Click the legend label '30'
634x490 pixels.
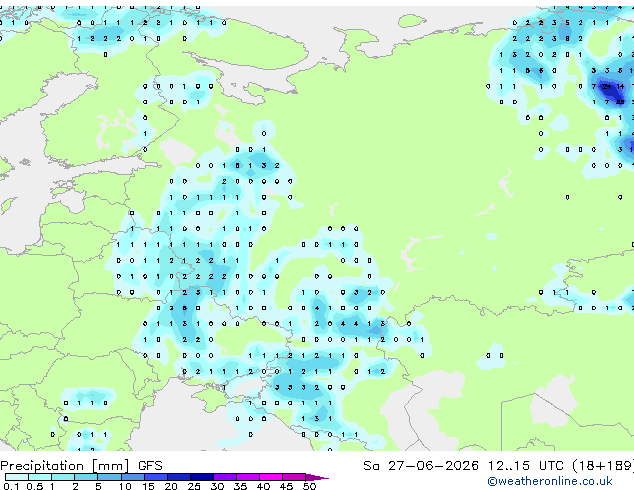pos(217,486)
